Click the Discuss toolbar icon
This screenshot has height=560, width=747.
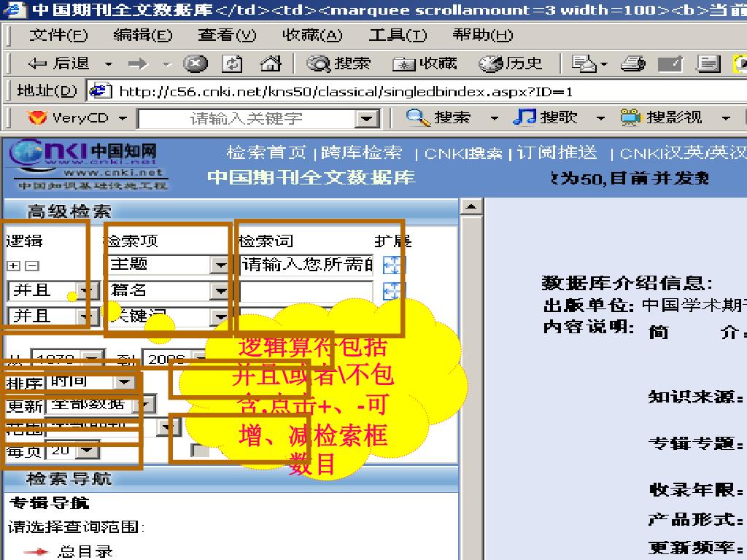[x=708, y=63]
